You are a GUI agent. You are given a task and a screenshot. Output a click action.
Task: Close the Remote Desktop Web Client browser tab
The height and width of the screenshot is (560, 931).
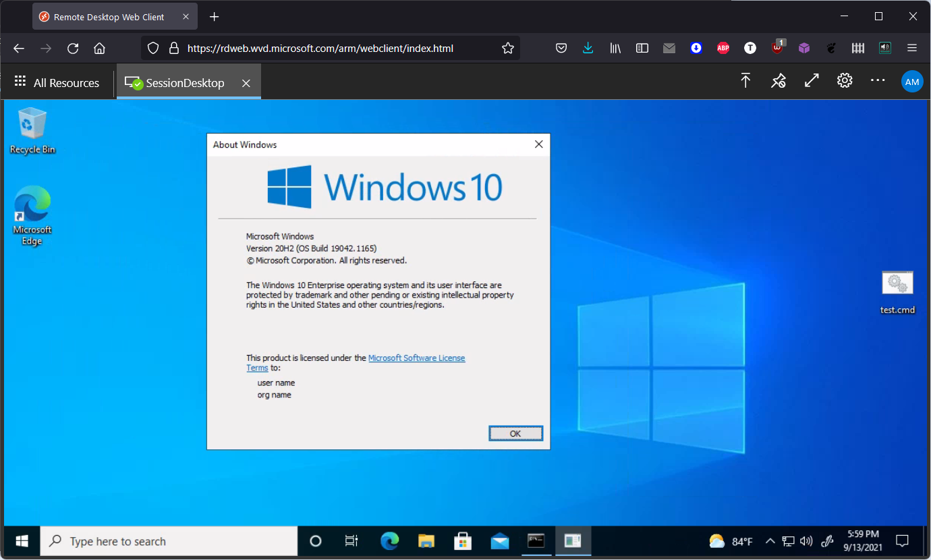[x=186, y=17]
